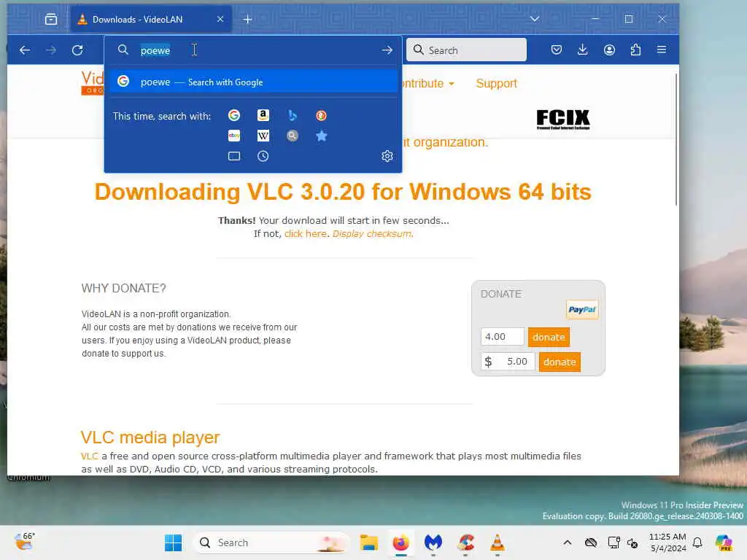Open the Firefox account menu
The width and height of the screenshot is (747, 560).
[x=609, y=50]
